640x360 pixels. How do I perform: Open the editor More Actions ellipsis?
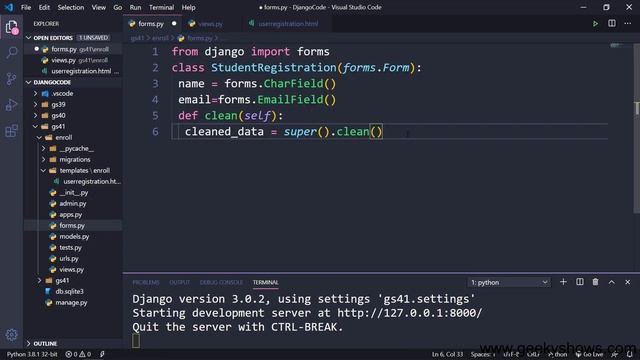(x=628, y=23)
